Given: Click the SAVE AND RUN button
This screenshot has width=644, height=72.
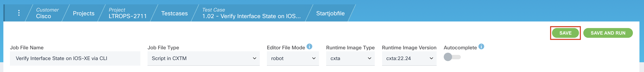Looking at the screenshot, I should pos(608,33).
